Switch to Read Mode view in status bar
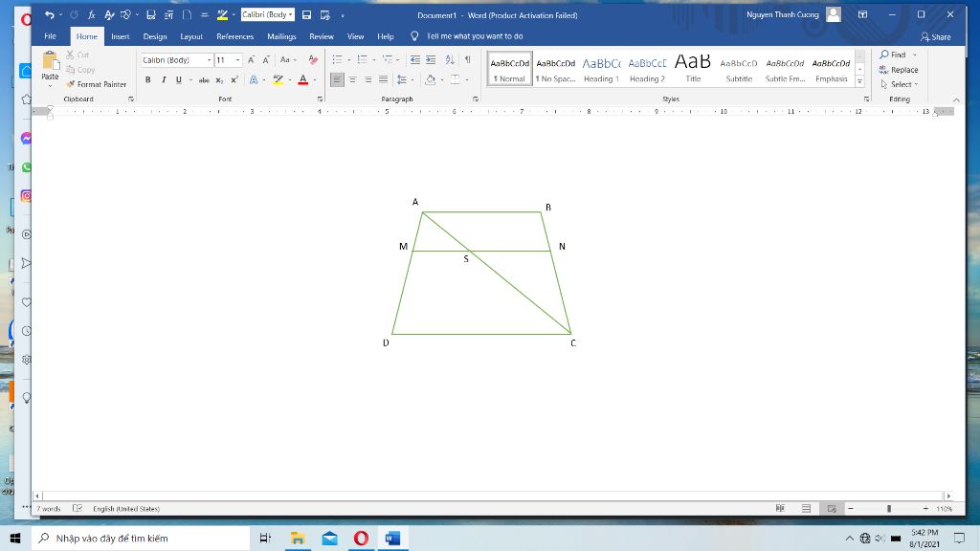Image resolution: width=980 pixels, height=551 pixels. 780,509
